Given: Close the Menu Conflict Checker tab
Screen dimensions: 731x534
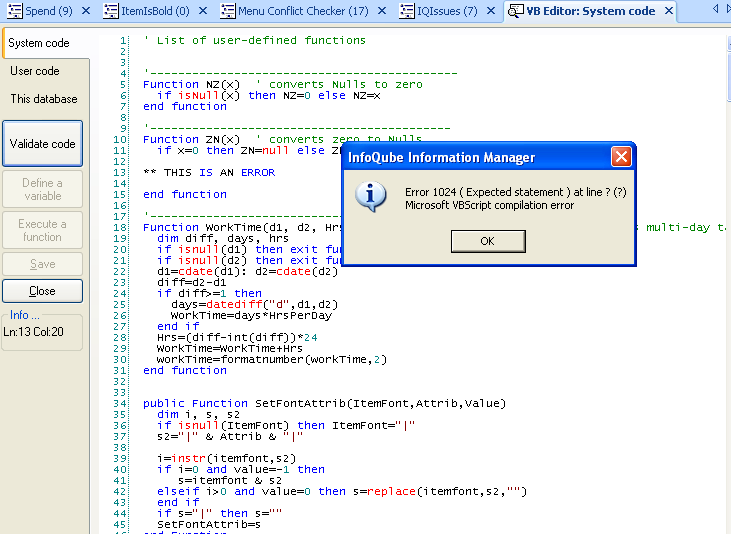Looking at the screenshot, I should [382, 11].
